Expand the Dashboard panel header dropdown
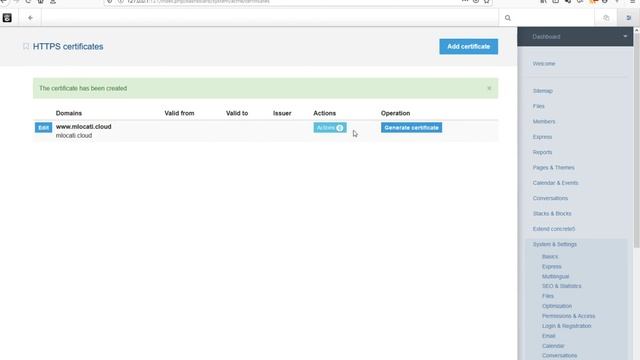 click(x=625, y=36)
